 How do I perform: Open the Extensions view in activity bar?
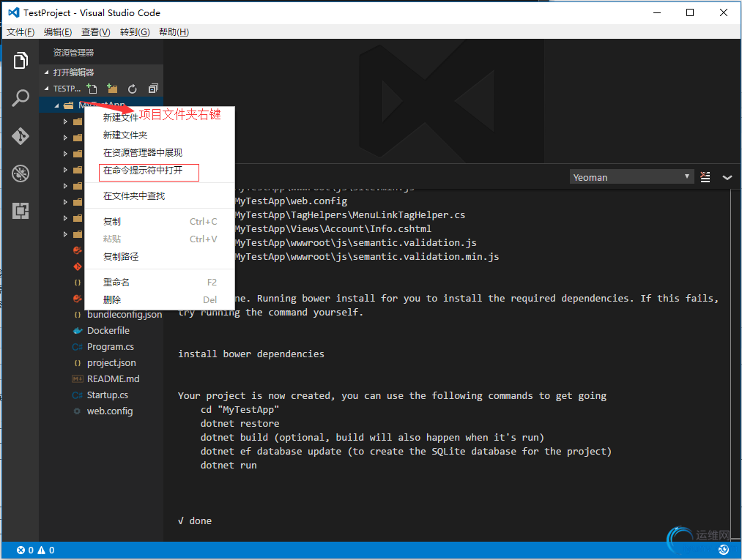(21, 211)
